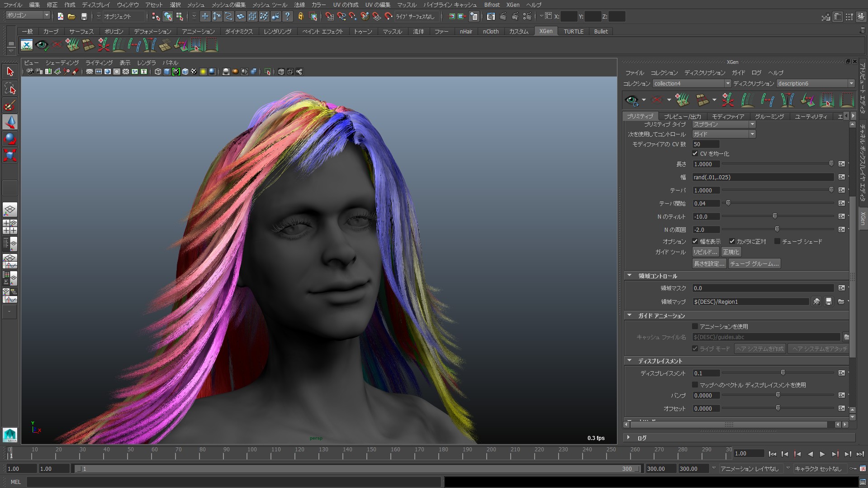
Task: Open the メッシュ ツール menu
Action: point(270,5)
